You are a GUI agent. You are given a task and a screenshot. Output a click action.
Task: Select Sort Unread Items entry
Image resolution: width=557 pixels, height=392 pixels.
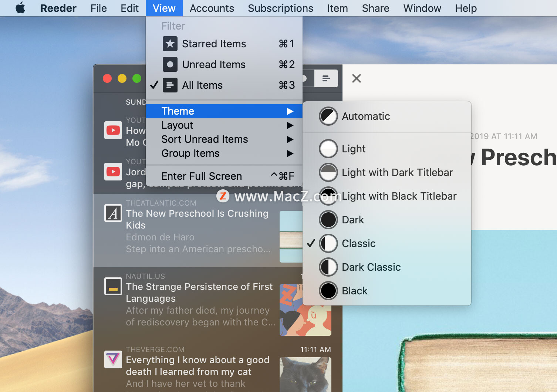tap(224, 139)
